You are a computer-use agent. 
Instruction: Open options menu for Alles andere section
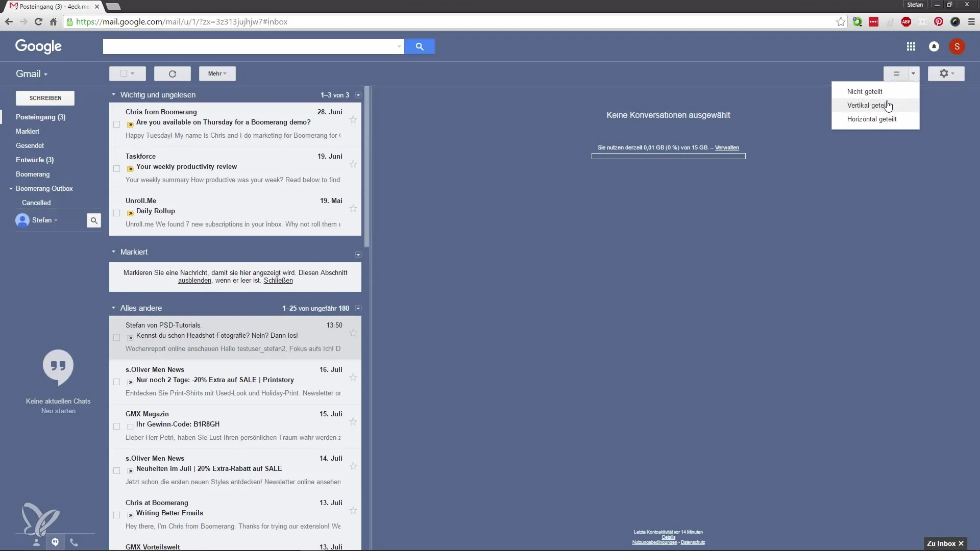click(358, 309)
